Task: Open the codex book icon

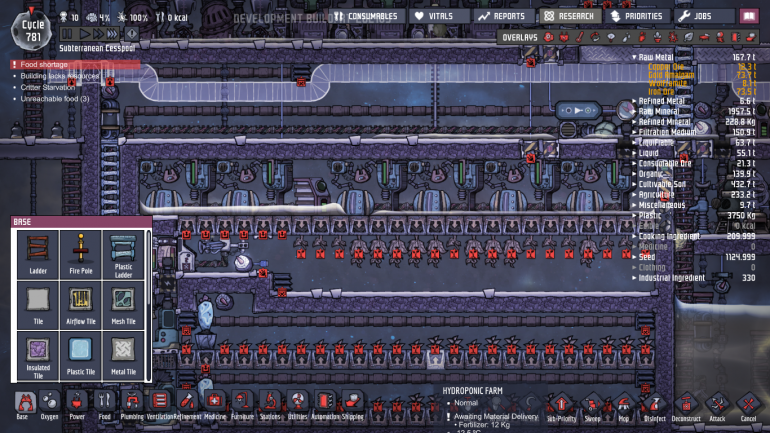Action: (x=749, y=16)
